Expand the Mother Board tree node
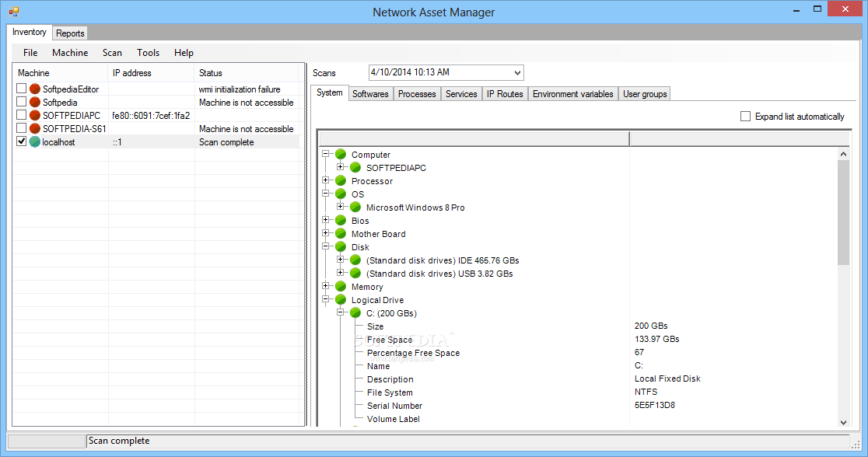 pos(325,233)
